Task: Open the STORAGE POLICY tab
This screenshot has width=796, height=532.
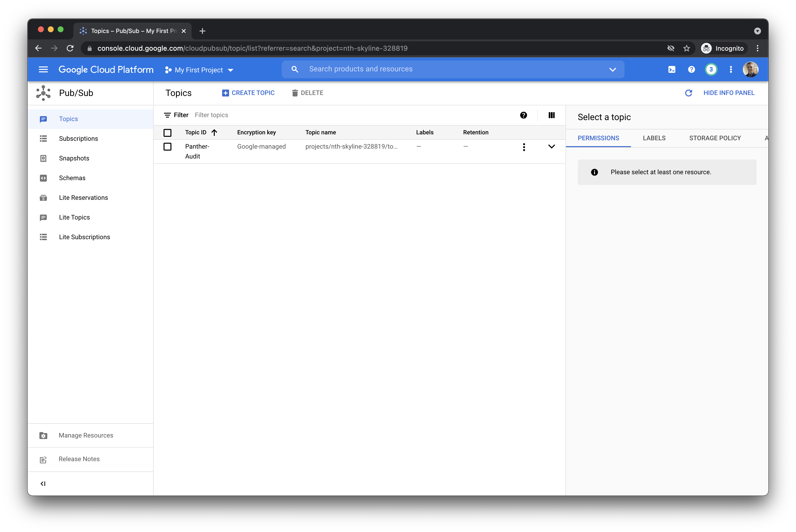Action: [x=715, y=138]
